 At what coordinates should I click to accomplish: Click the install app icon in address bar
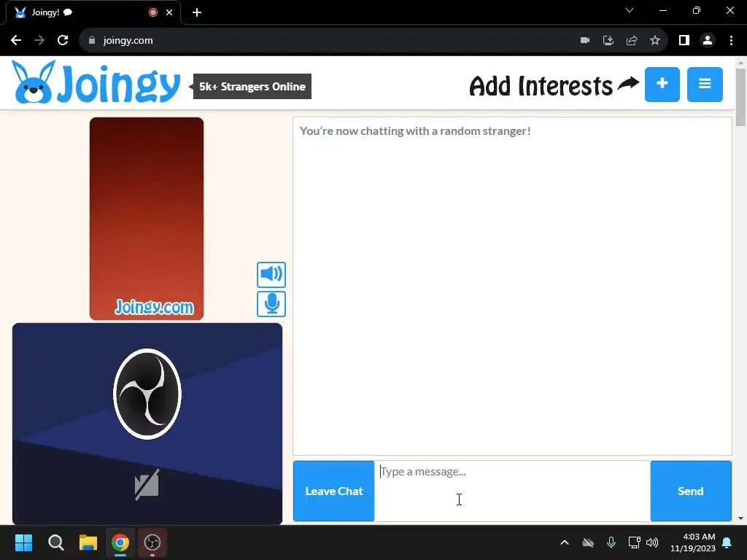point(608,41)
